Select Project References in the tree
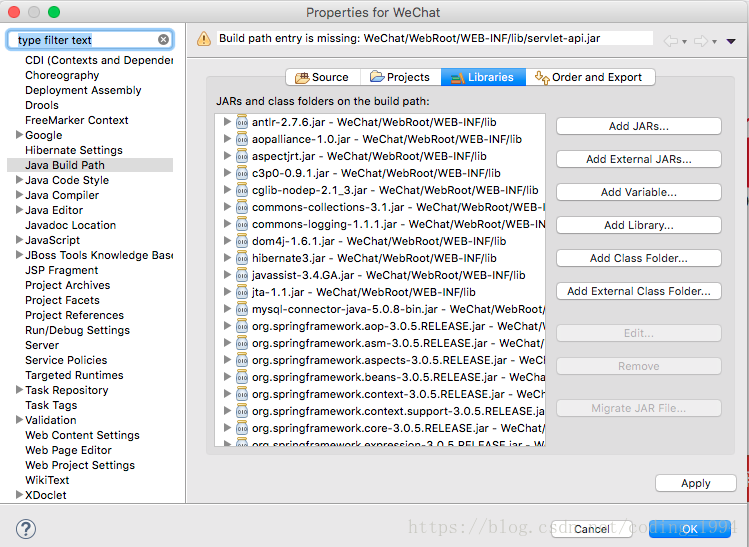 click(x=75, y=315)
